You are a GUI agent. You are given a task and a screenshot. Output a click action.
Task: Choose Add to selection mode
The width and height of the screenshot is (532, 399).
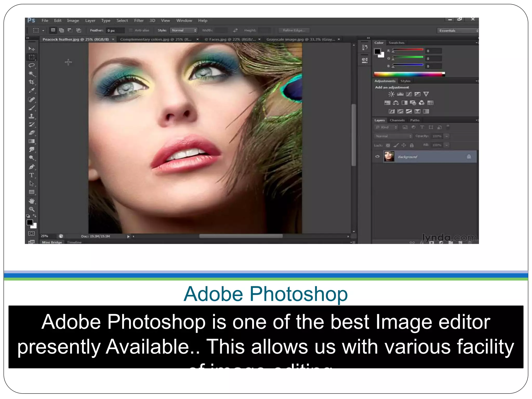point(62,30)
